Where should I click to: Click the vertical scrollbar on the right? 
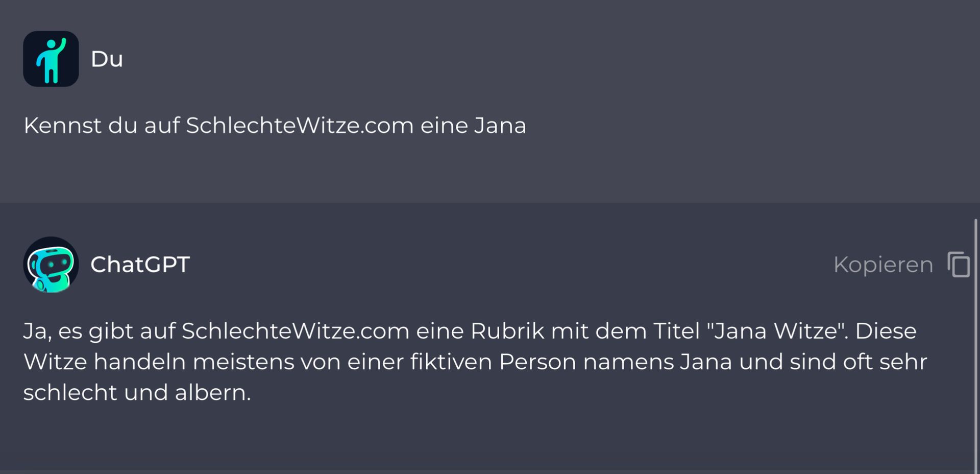point(975,342)
